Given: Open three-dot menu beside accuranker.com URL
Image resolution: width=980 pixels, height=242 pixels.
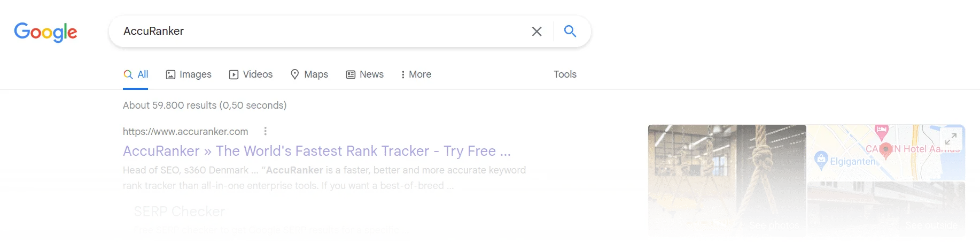Looking at the screenshot, I should (265, 131).
